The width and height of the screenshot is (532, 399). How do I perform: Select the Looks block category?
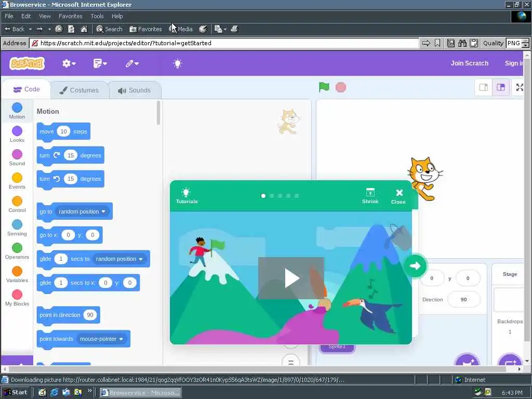click(x=17, y=135)
